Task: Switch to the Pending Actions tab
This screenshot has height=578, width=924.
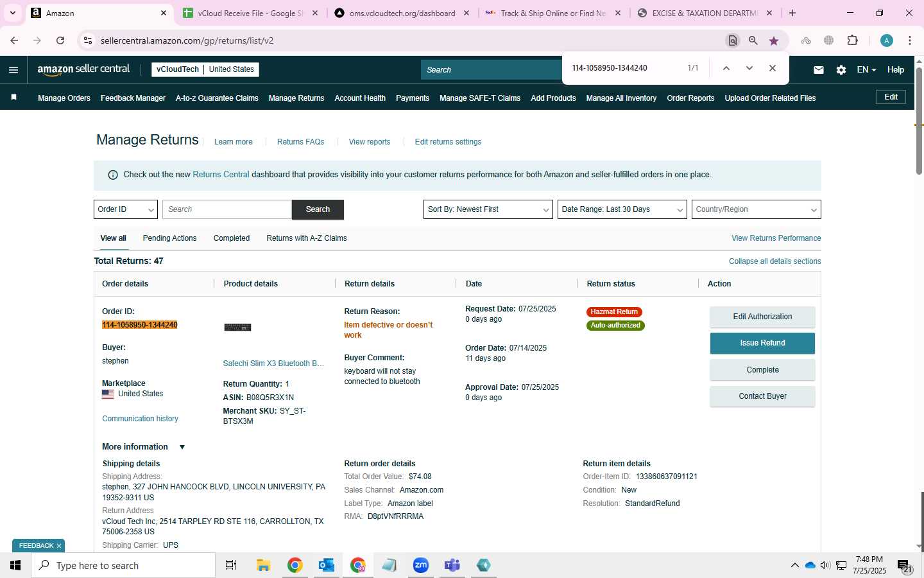Action: [x=169, y=238]
